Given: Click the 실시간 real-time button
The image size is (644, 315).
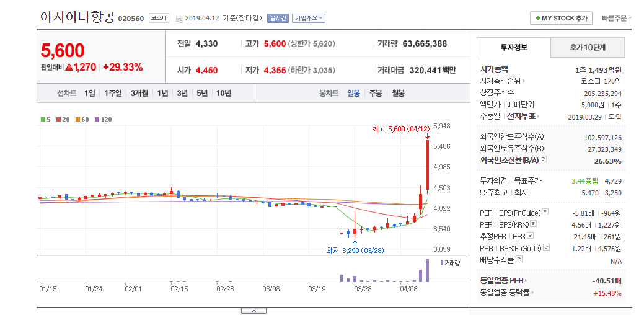Looking at the screenshot, I should (278, 18).
